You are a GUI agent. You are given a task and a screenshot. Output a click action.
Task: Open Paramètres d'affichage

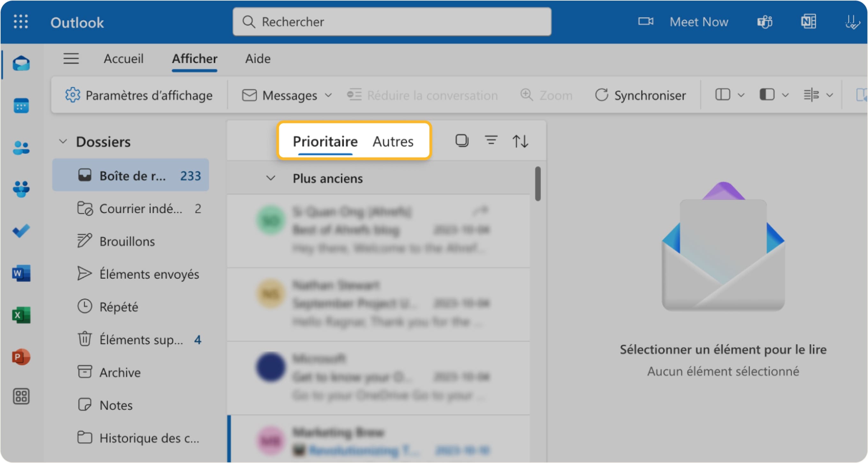(139, 95)
